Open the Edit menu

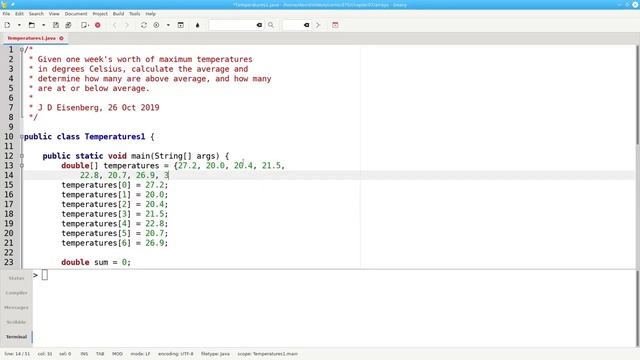[x=19, y=13]
